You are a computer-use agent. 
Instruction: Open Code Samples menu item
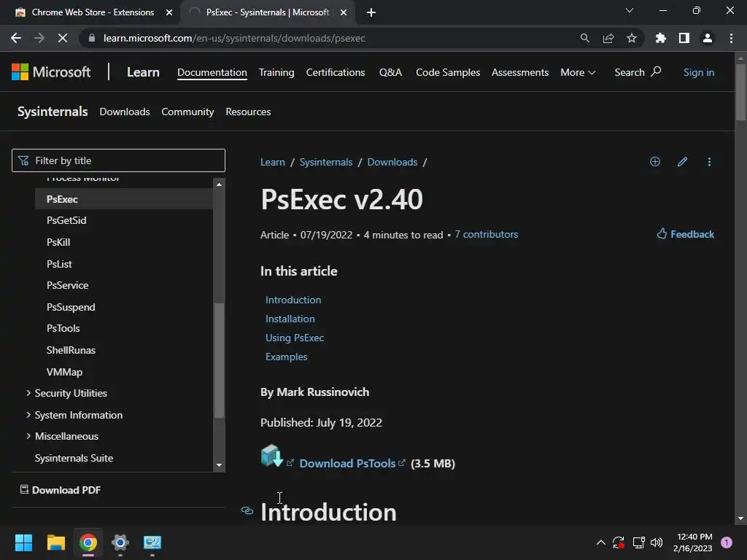(448, 72)
